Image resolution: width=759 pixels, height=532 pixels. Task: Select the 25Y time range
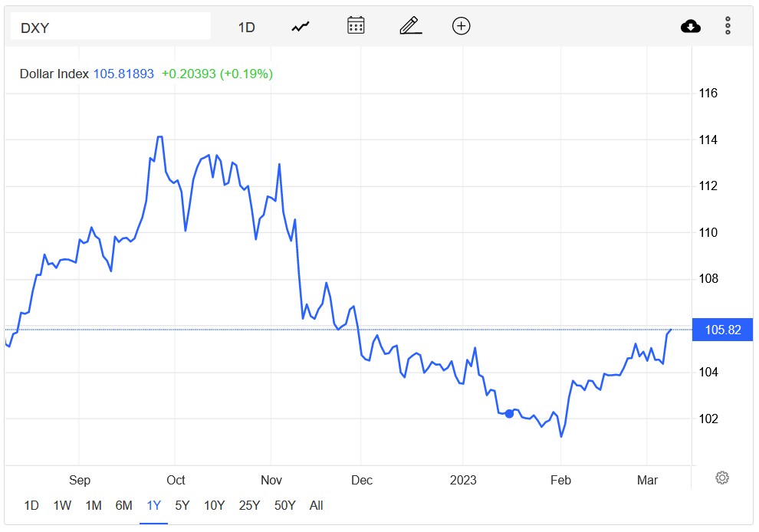pyautogui.click(x=248, y=506)
